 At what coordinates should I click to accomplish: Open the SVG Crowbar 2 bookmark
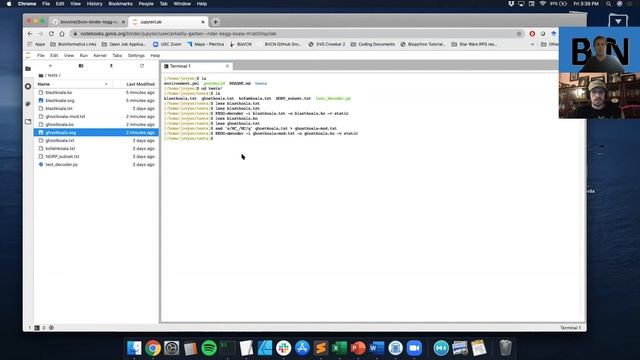(327, 44)
